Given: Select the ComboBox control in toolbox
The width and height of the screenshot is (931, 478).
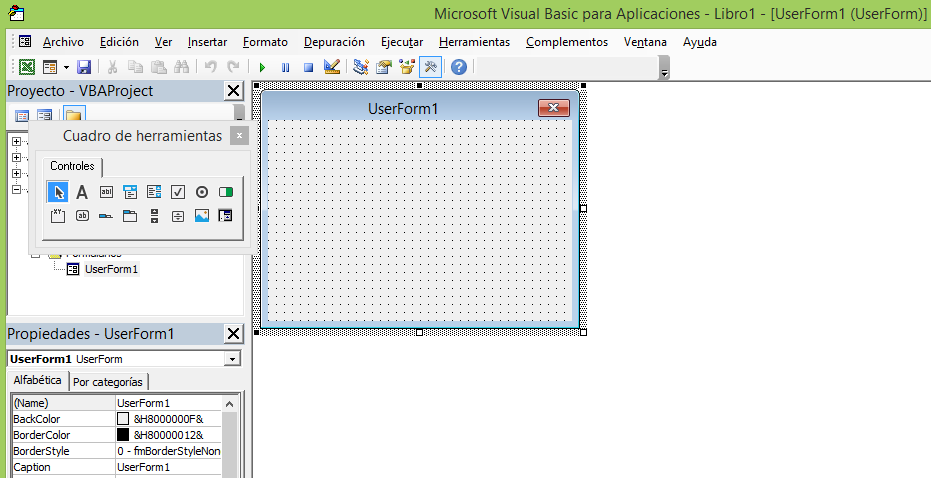Looking at the screenshot, I should click(130, 192).
